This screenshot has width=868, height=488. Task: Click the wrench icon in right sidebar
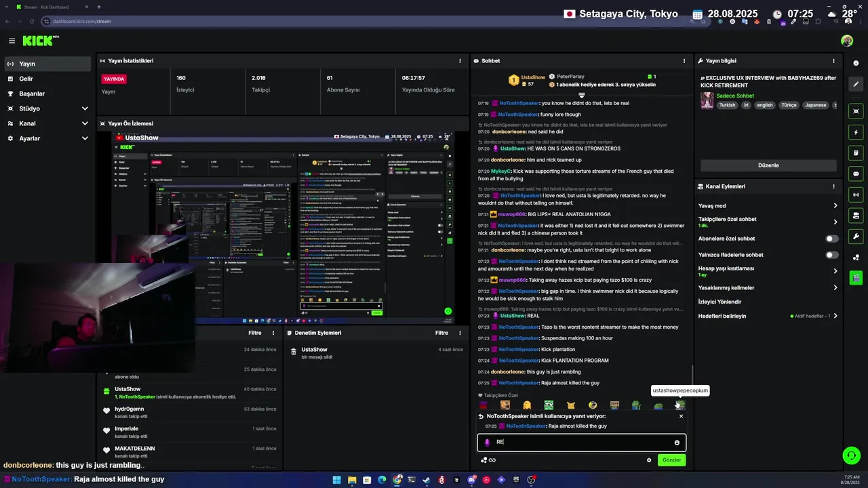(856, 237)
